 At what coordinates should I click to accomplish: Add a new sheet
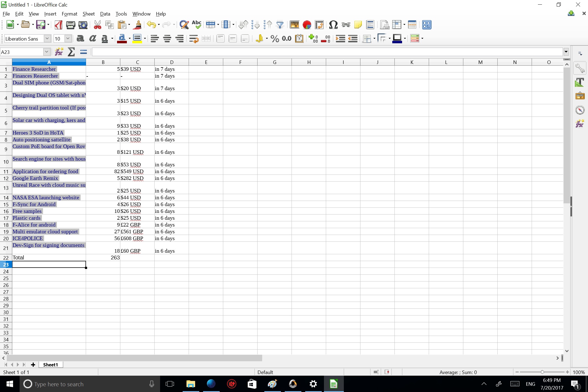[x=33, y=365]
